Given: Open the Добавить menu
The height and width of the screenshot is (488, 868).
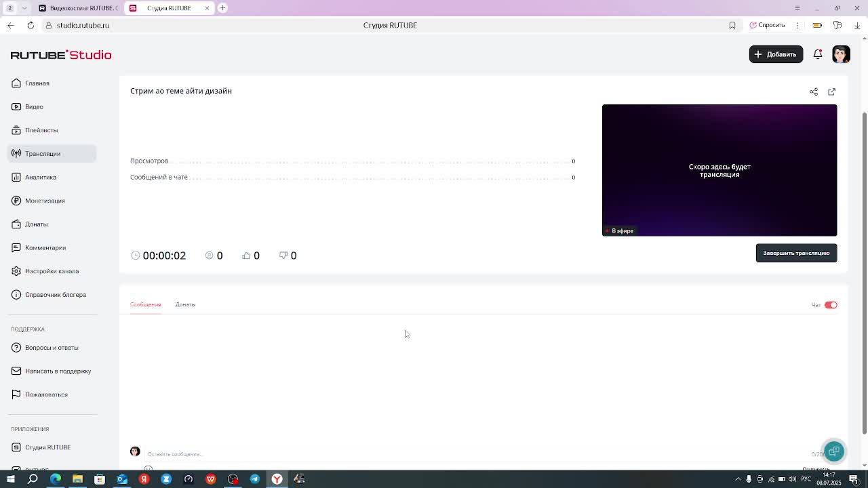Looking at the screenshot, I should coord(776,54).
